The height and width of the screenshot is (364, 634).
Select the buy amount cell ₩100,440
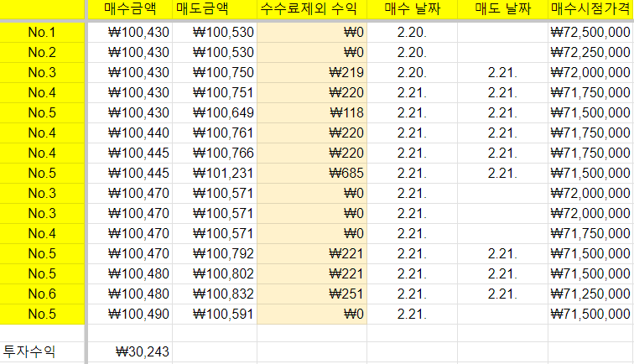[130, 133]
